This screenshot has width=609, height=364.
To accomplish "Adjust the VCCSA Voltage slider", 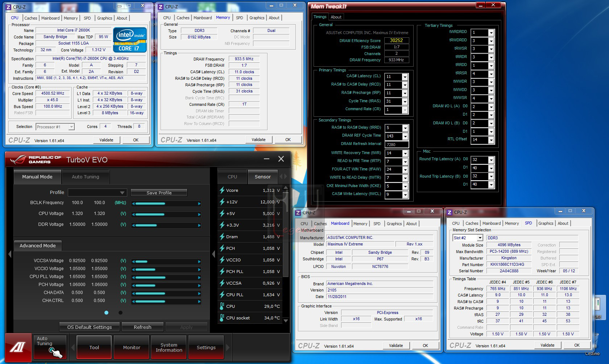I will pyautogui.click(x=166, y=261).
